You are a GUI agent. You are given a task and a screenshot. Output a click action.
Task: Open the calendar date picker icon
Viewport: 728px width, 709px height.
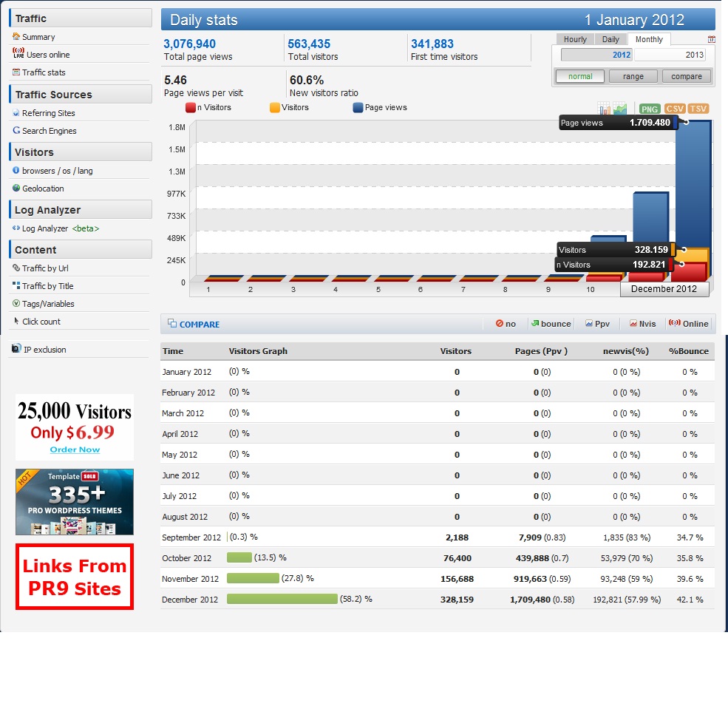click(x=711, y=39)
